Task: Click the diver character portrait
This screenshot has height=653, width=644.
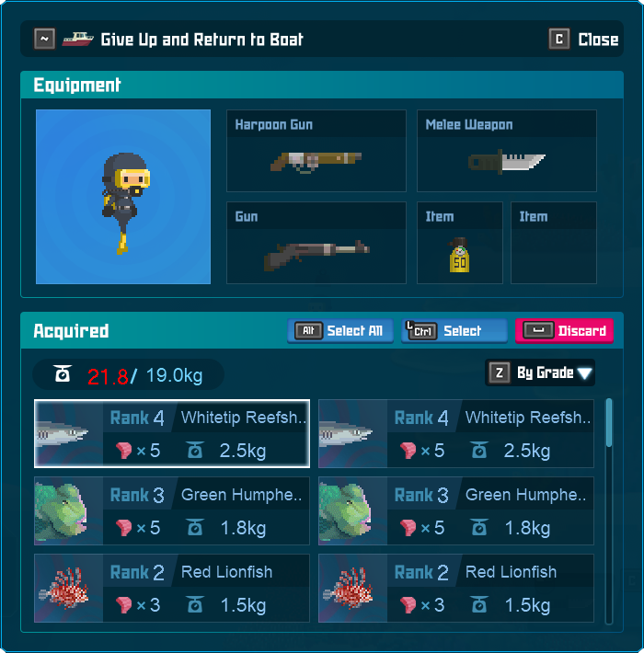Action: tap(123, 197)
